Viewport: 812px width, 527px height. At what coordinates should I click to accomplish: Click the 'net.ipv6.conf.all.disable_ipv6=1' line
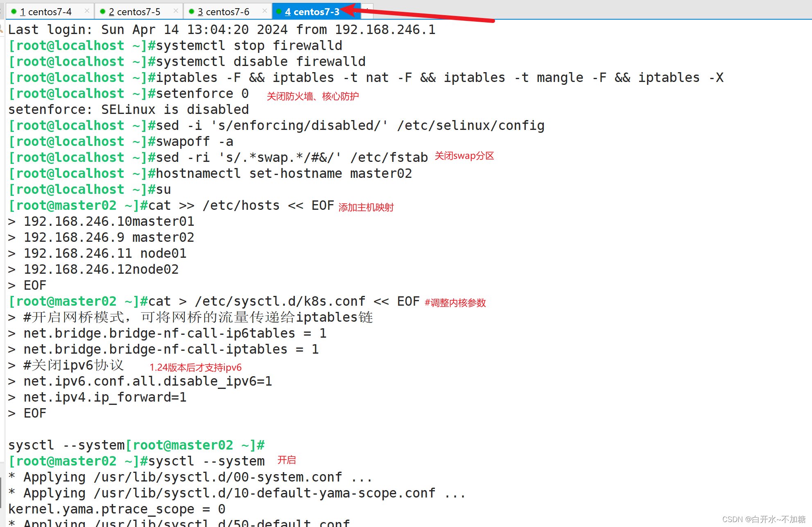(140, 381)
